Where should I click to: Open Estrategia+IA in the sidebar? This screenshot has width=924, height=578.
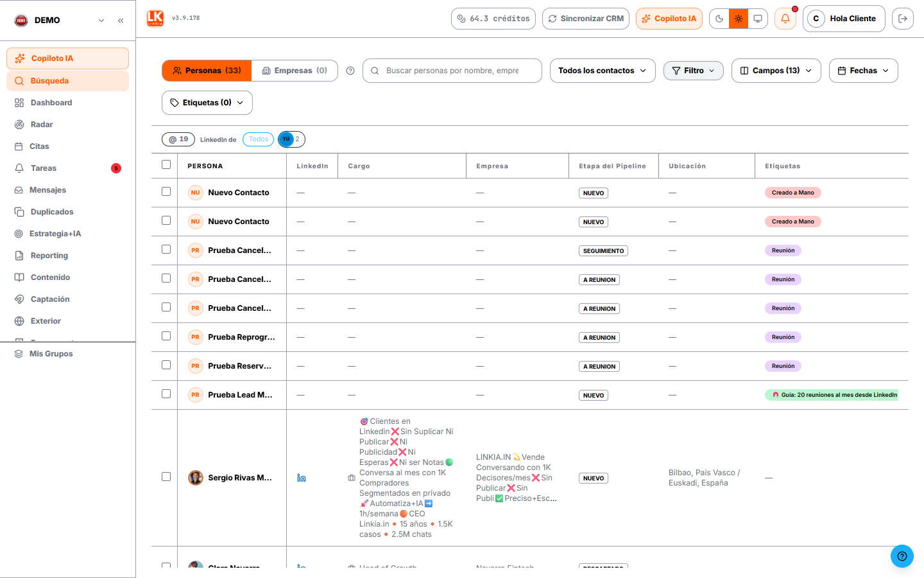(67, 234)
